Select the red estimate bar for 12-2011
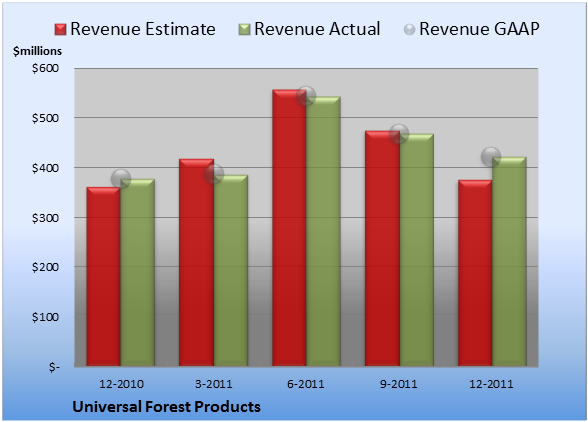 point(475,273)
